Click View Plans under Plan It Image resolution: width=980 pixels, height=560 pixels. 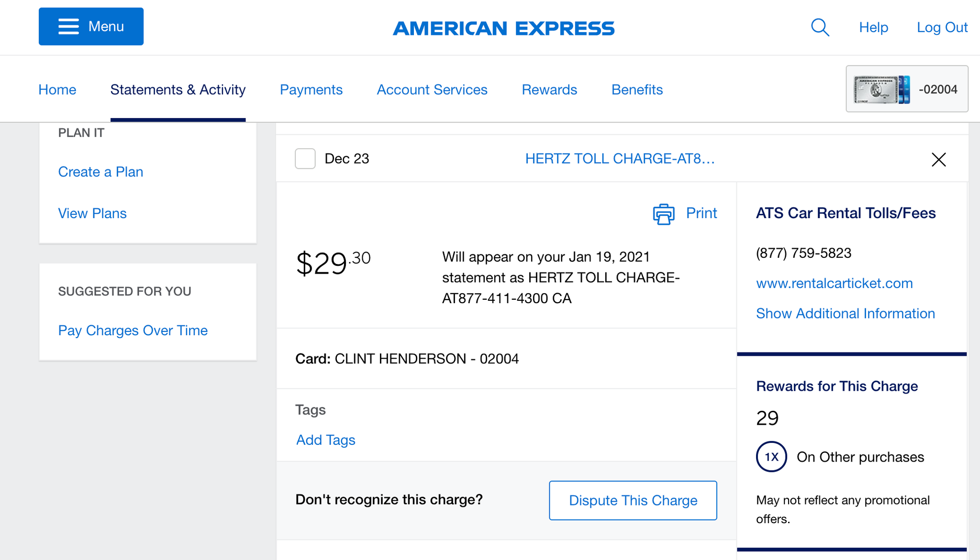tap(92, 213)
